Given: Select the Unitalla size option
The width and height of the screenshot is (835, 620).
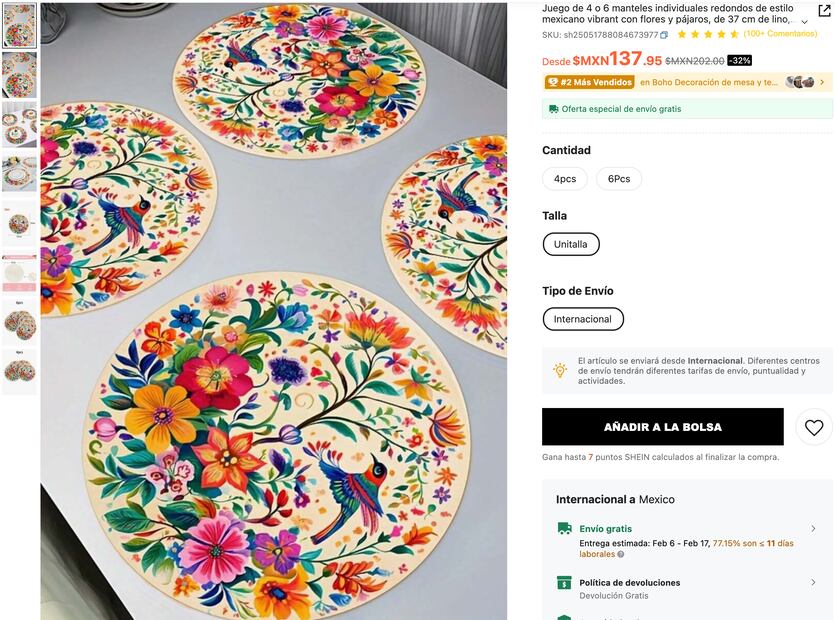Looking at the screenshot, I should point(570,243).
